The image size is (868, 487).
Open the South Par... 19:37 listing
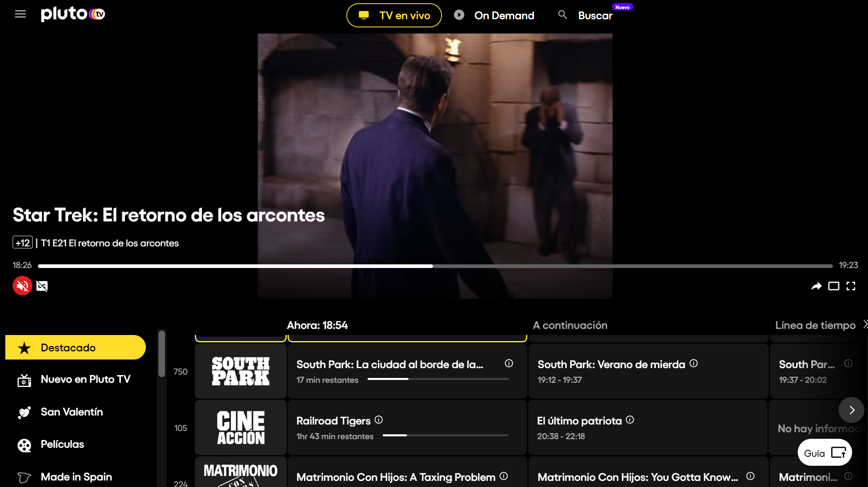click(818, 371)
